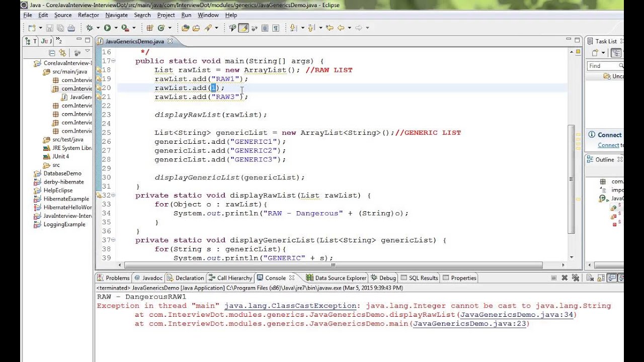Open JavaGenericsDemo.java:34 stack trace link

coord(517,315)
